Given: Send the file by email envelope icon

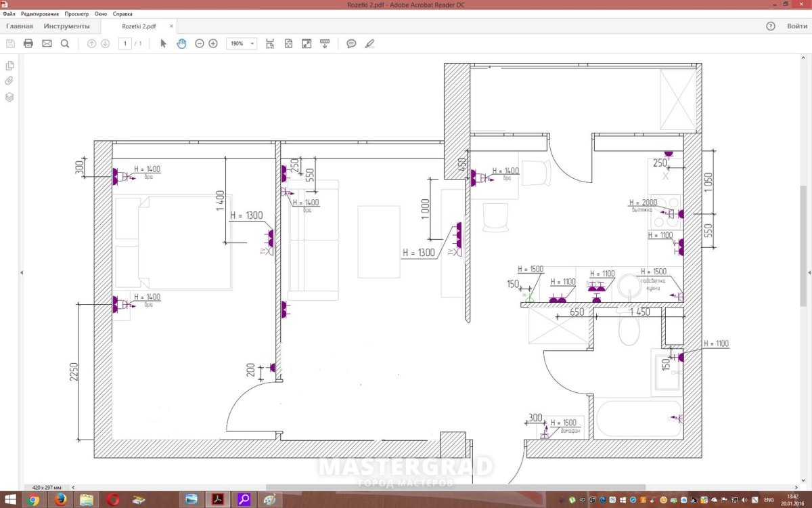Looking at the screenshot, I should coord(47,43).
